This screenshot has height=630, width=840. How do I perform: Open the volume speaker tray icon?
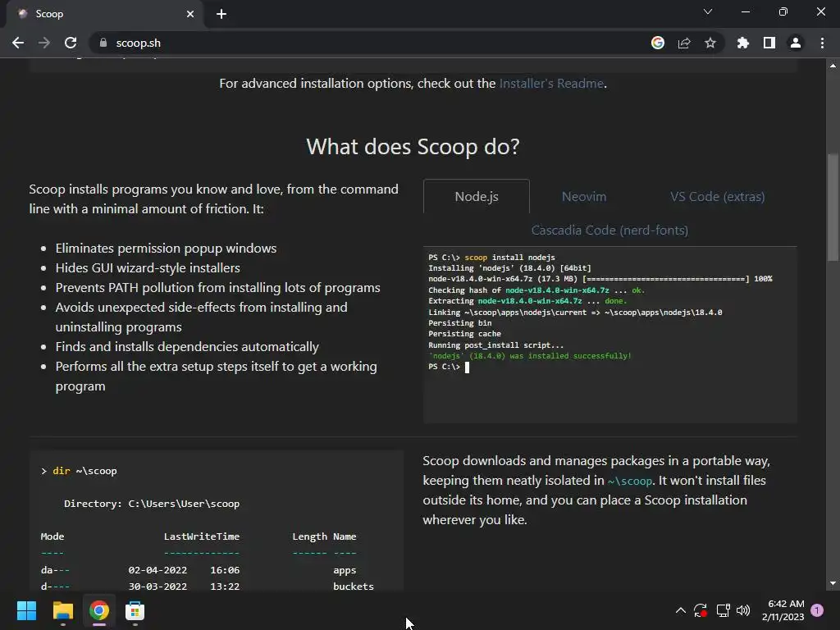click(x=743, y=610)
